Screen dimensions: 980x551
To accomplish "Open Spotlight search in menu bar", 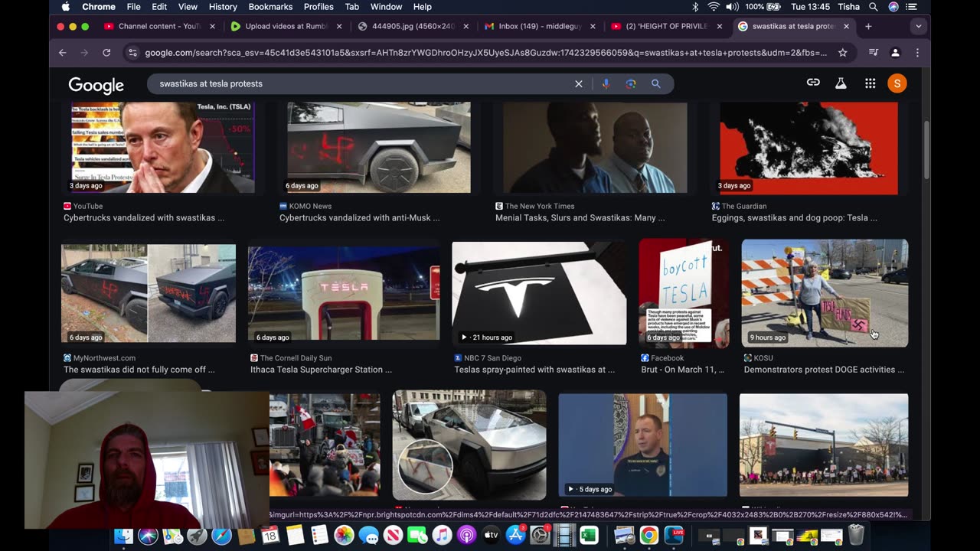I will pos(874,7).
